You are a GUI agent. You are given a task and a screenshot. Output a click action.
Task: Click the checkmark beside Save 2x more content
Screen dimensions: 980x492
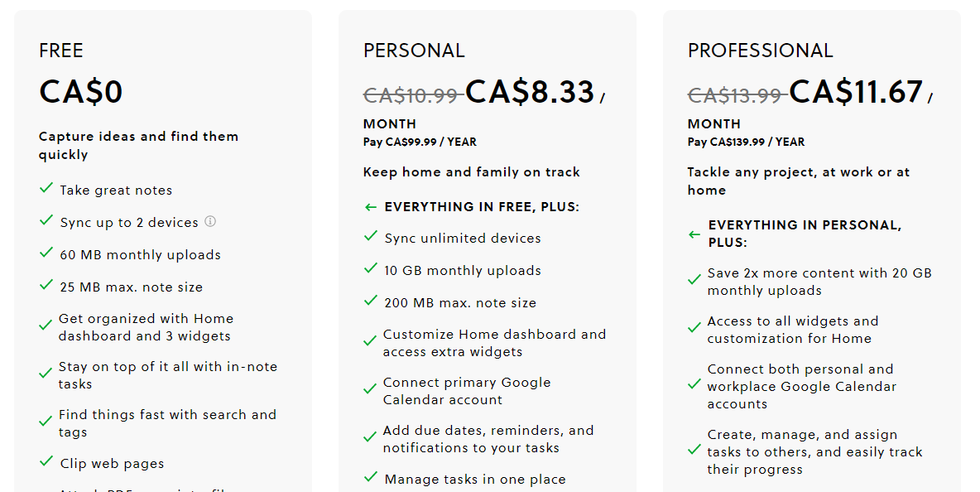[x=694, y=280]
